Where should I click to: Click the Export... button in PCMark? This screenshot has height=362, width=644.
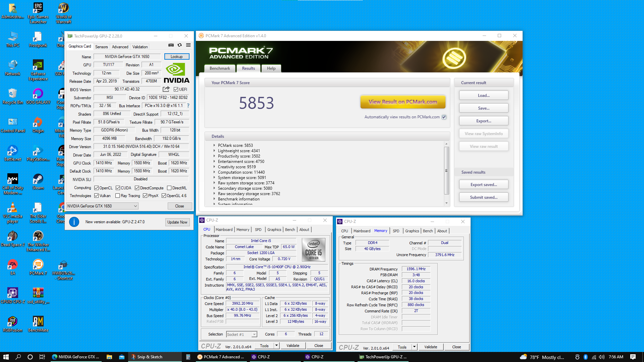point(484,121)
